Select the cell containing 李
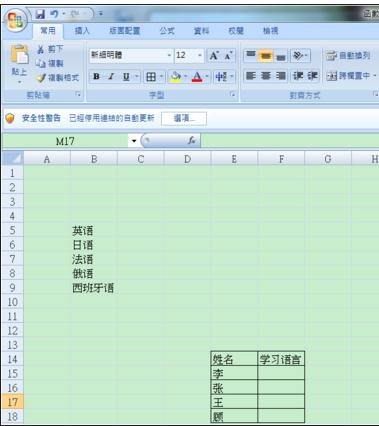 tap(234, 373)
